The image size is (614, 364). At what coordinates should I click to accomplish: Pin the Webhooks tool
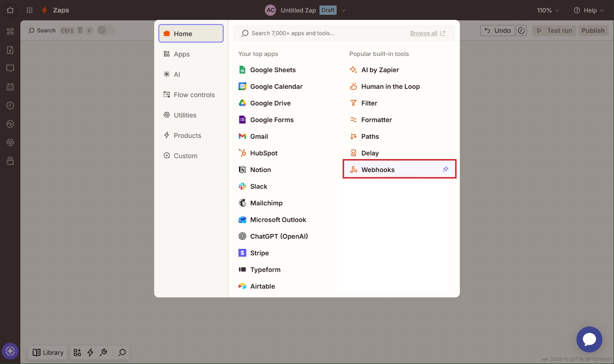(x=445, y=169)
